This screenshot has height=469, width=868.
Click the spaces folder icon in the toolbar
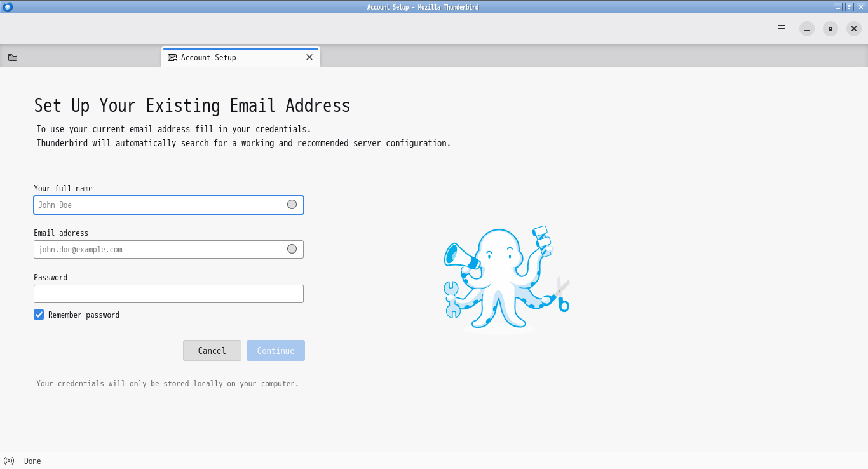(x=12, y=57)
